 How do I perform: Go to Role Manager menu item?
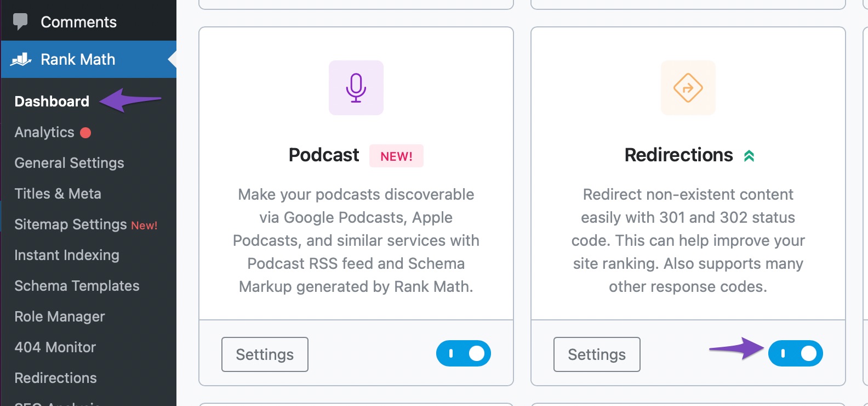click(x=60, y=317)
